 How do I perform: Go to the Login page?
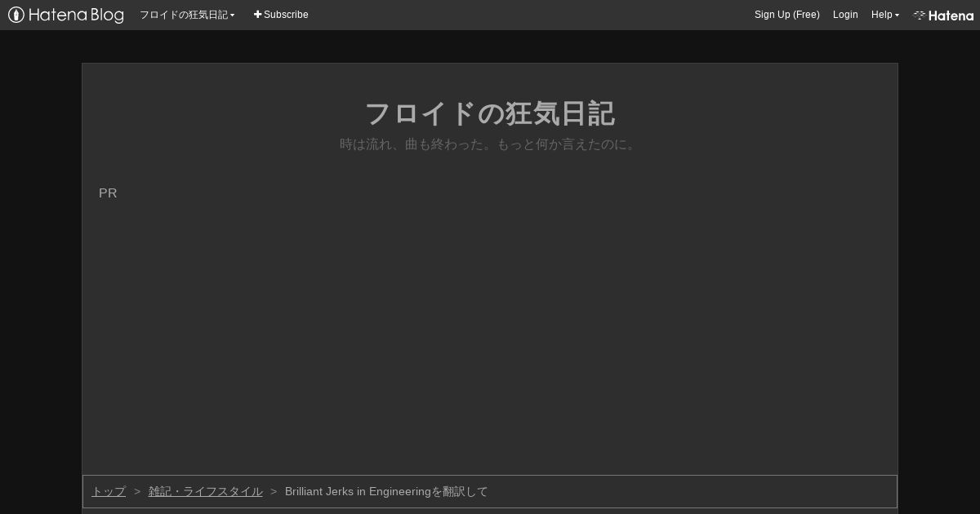845,15
